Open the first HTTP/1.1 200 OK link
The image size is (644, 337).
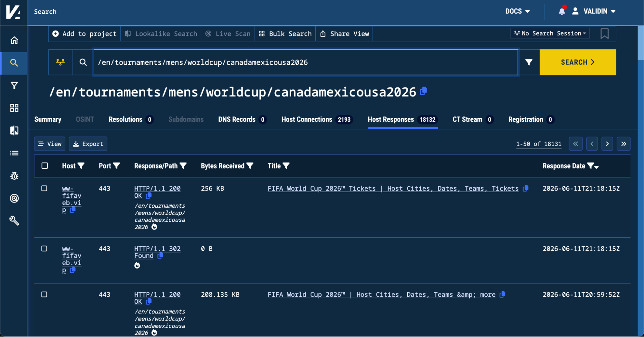tap(157, 192)
